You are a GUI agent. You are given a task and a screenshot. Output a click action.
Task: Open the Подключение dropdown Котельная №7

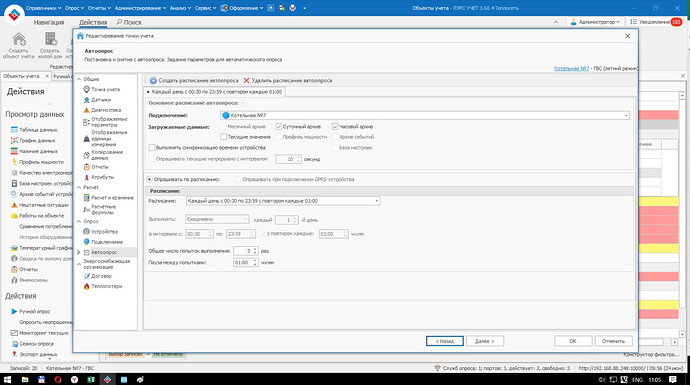tap(425, 115)
